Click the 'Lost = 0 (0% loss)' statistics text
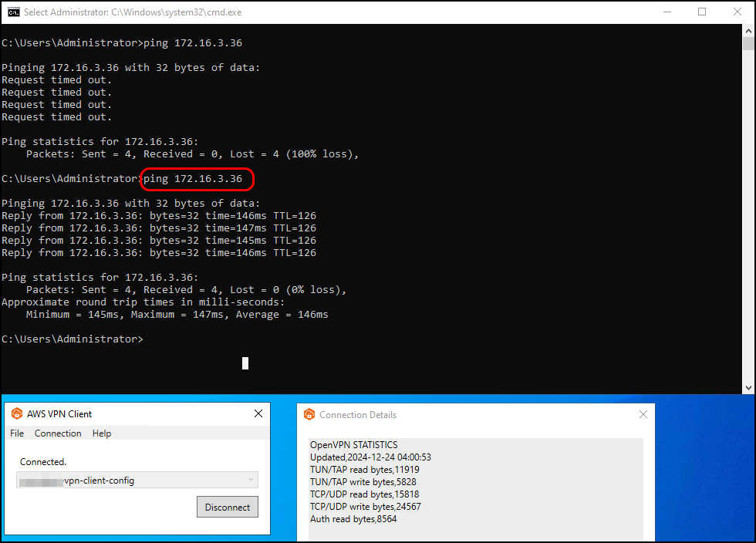The width and height of the screenshot is (756, 543). coord(286,289)
